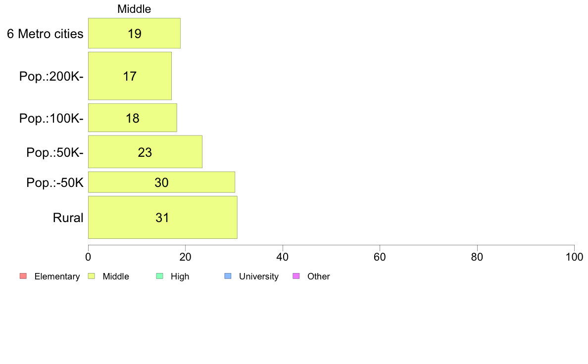Select the Pop.:-50K bar showing 30
This screenshot has width=588, height=364.
pyautogui.click(x=162, y=182)
